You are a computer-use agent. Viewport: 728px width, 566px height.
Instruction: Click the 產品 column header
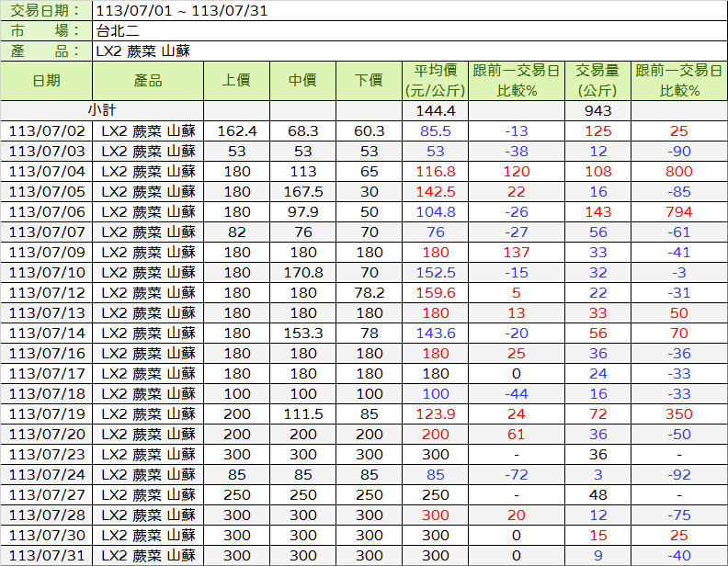click(x=148, y=81)
